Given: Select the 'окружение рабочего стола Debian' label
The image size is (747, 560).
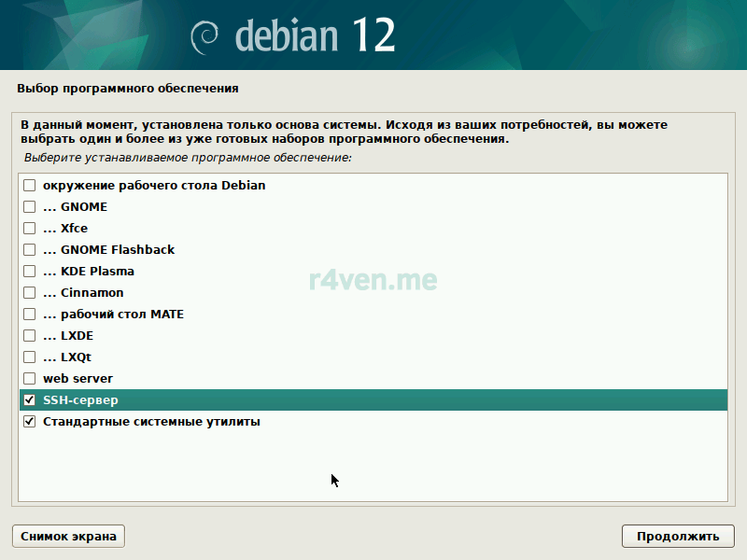Looking at the screenshot, I should 154,185.
